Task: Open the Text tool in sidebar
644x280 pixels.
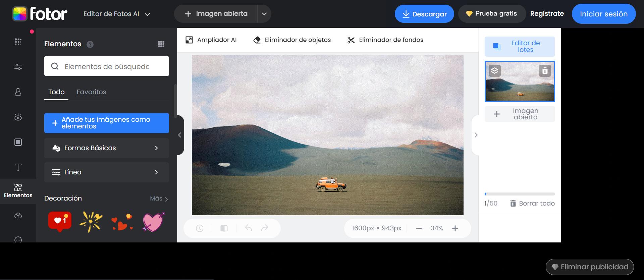Action: [x=18, y=167]
